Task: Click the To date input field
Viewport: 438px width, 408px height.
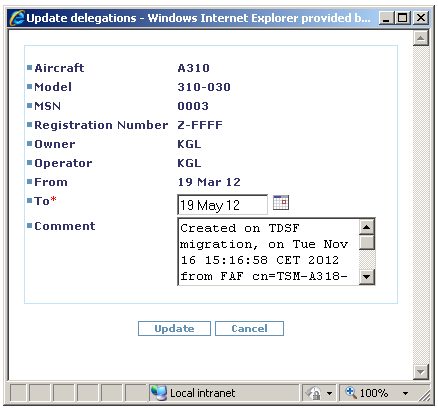Action: 222,205
